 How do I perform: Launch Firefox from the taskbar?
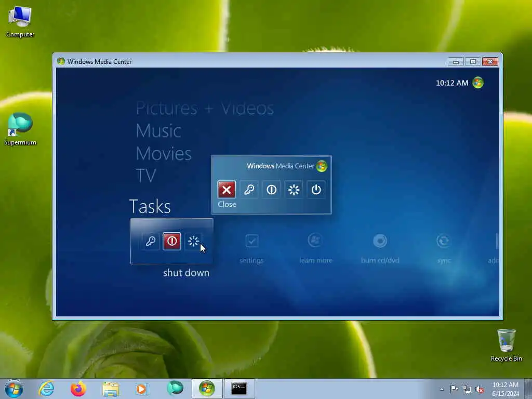click(78, 389)
